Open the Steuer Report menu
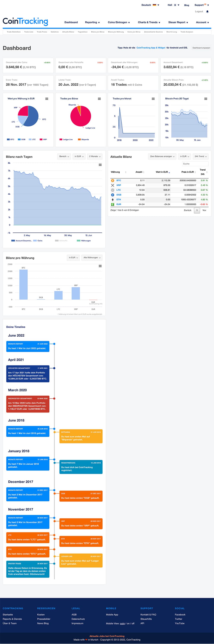Viewport: 214px width, 644px height. (178, 22)
